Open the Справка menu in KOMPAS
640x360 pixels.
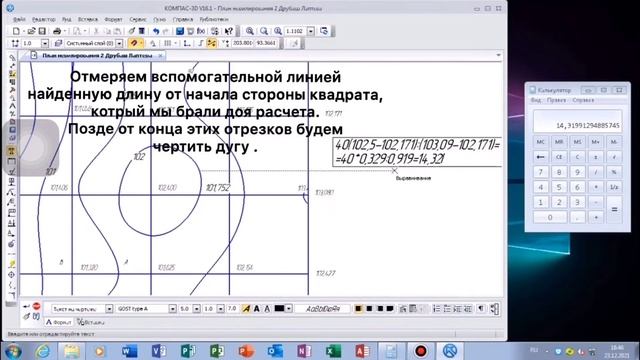pos(182,19)
